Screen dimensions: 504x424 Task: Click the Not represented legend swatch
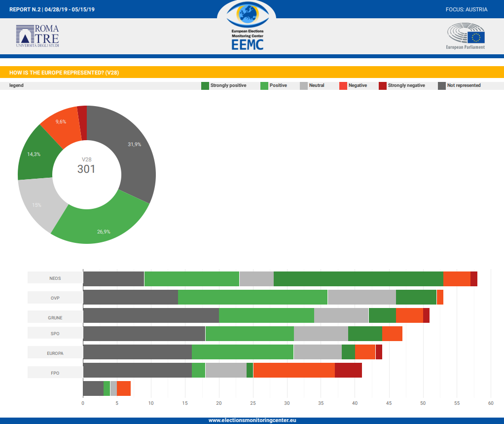[441, 86]
